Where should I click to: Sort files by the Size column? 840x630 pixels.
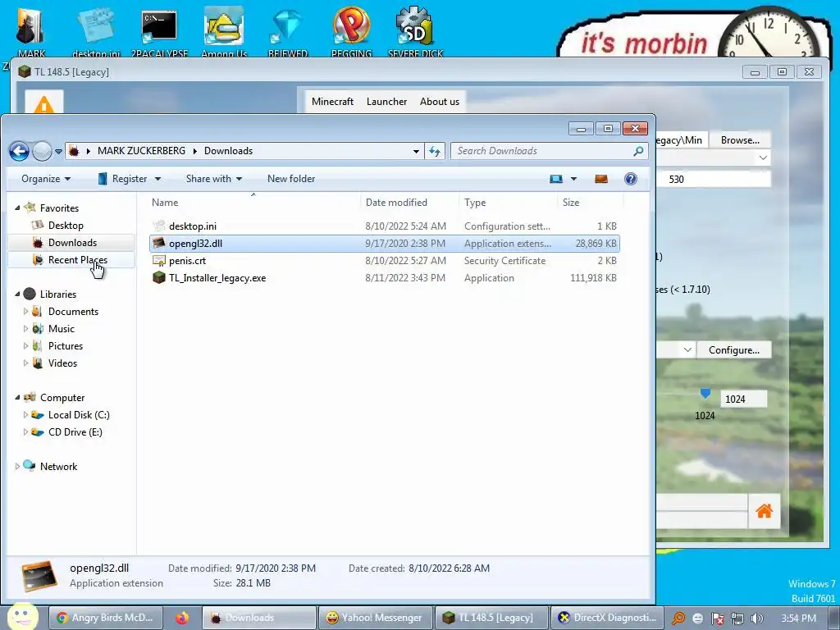tap(571, 203)
